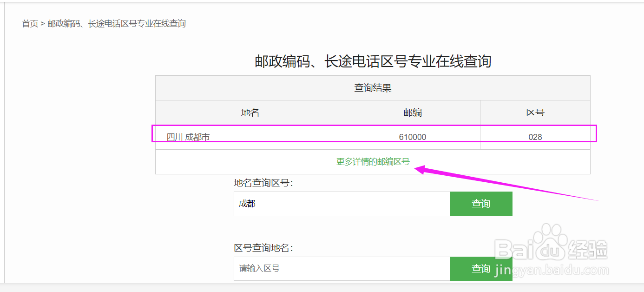The width and height of the screenshot is (644, 292).
Task: Click the breadcrumb text after 首页
Action: click(117, 24)
